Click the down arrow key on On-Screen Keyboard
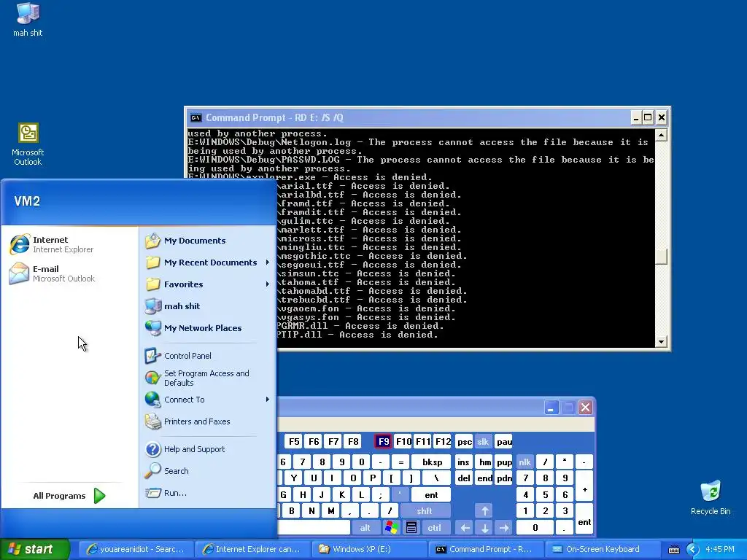Screen dimensions: 747x560 click(x=484, y=527)
